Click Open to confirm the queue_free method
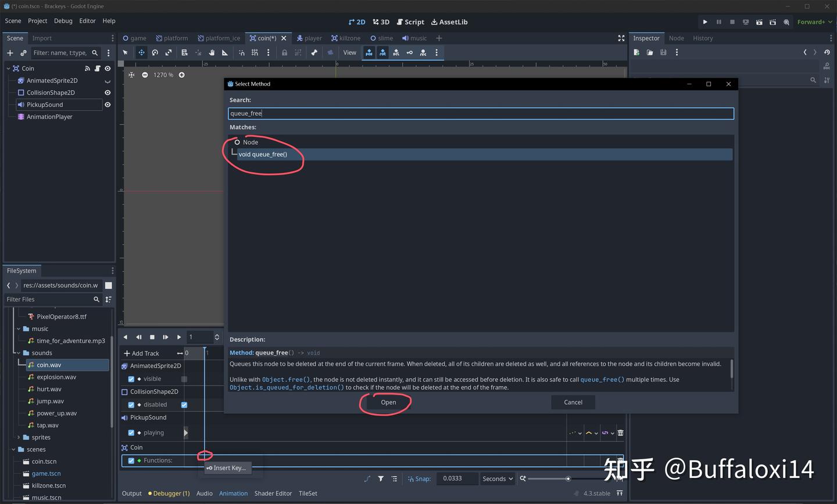The height and width of the screenshot is (504, 837). [x=388, y=402]
